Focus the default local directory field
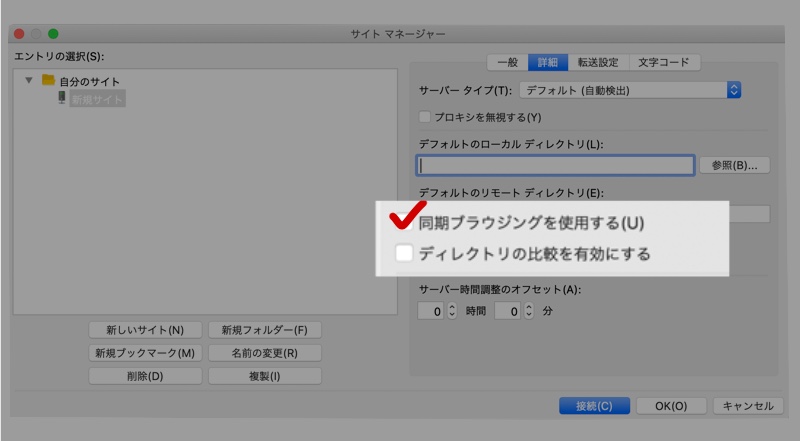800x441 pixels. (555, 165)
